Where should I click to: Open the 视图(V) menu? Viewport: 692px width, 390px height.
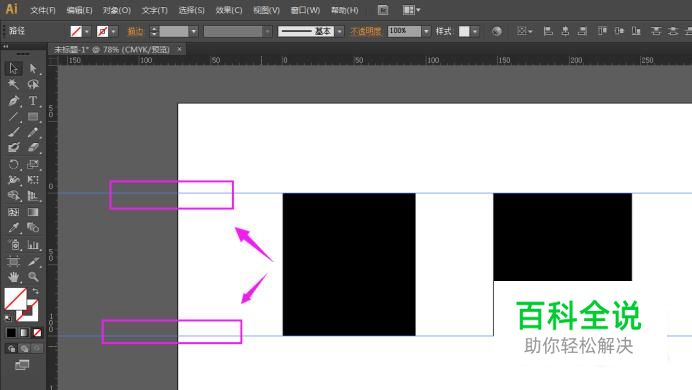click(x=267, y=10)
